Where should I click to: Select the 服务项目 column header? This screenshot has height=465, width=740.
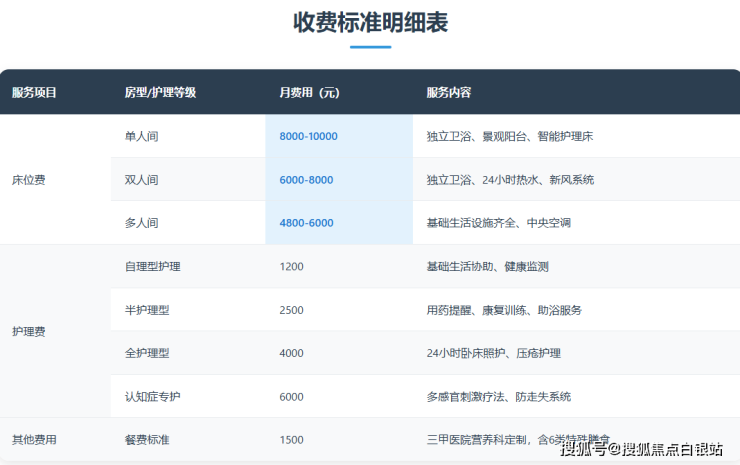[34, 93]
